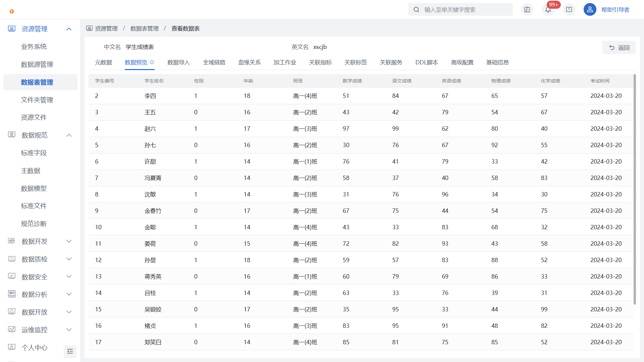Click the 数据质检 sidebar icon

click(12, 259)
